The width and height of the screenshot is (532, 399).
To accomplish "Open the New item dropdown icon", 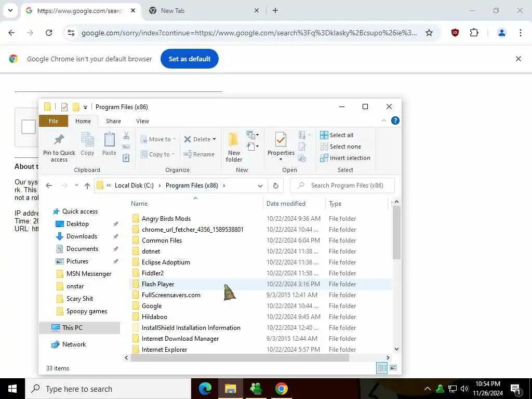I will click(252, 135).
